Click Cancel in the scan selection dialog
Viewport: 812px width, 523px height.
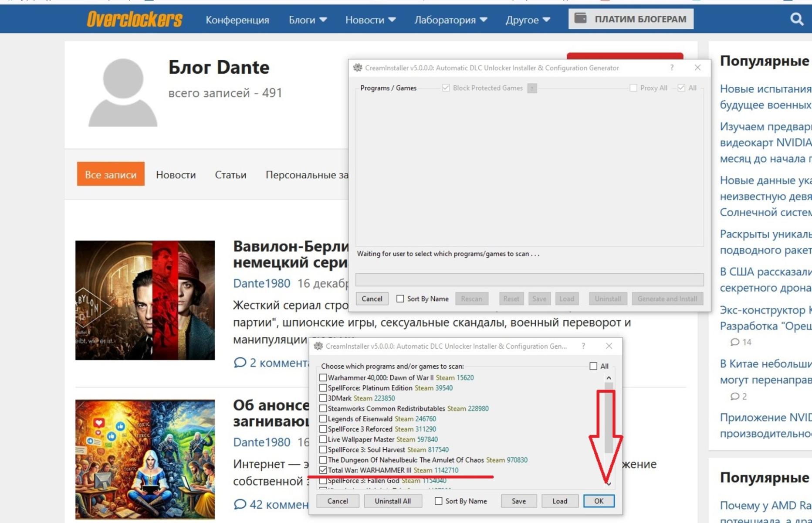(x=338, y=501)
